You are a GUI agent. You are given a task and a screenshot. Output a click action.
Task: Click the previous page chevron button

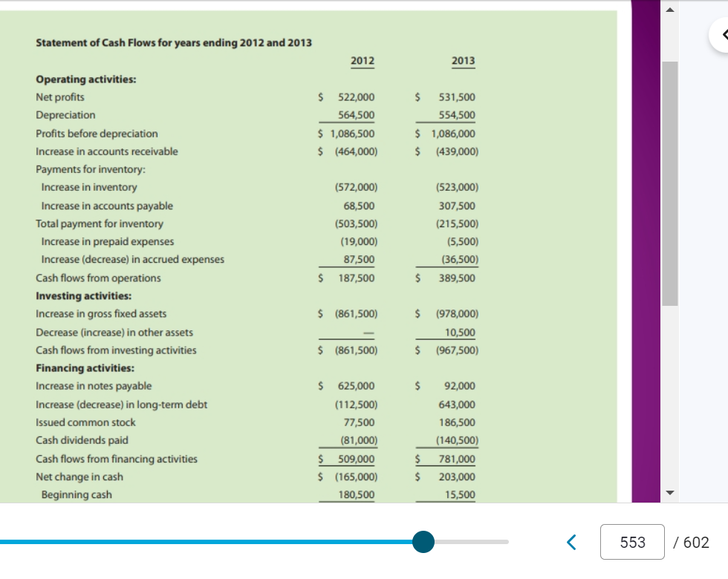click(x=571, y=542)
